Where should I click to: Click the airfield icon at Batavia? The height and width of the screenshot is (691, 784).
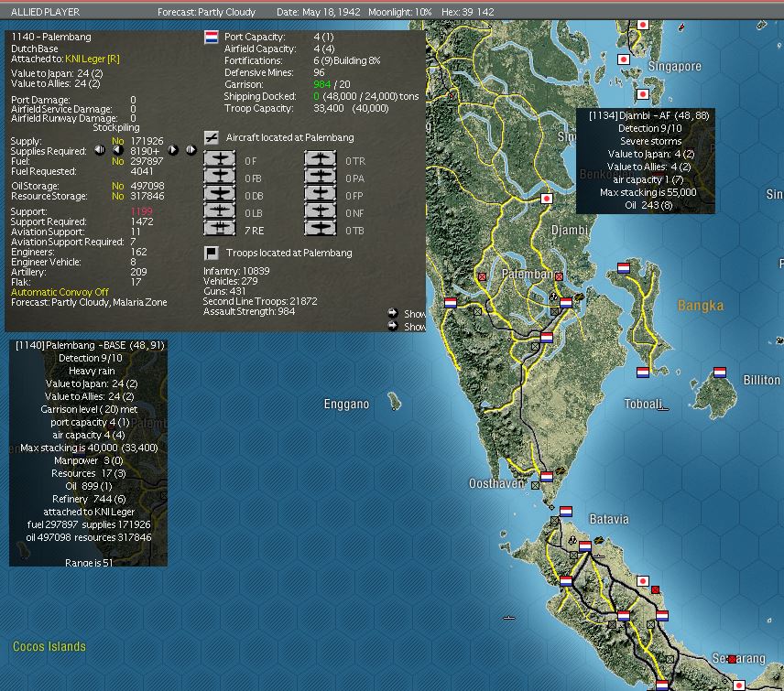click(598, 541)
